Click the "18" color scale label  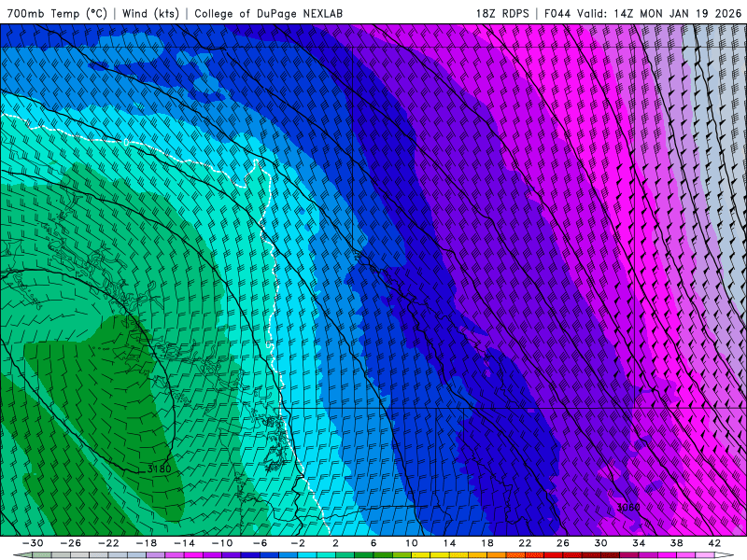(x=486, y=543)
